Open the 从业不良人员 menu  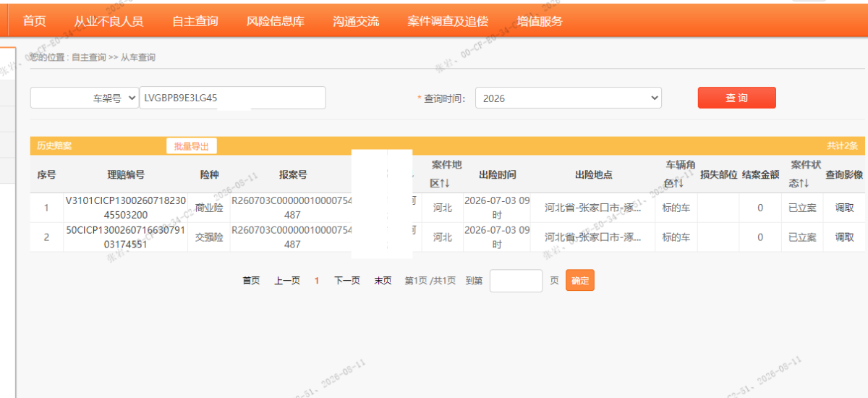pyautogui.click(x=109, y=21)
